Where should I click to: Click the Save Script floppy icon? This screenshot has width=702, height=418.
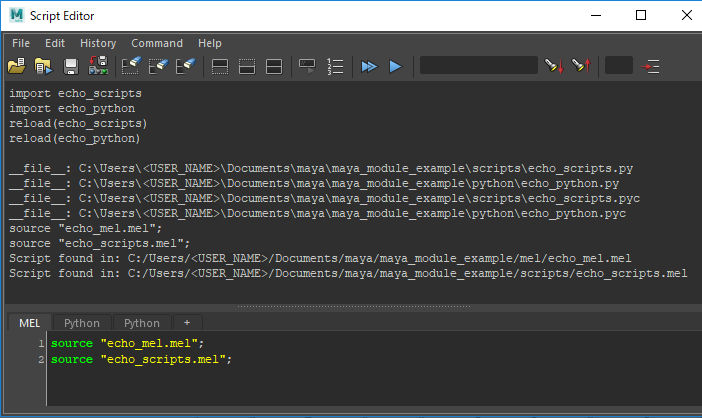[72, 66]
